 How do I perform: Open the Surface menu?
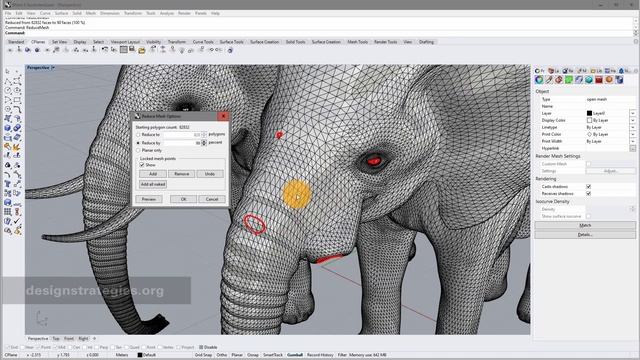(61, 13)
